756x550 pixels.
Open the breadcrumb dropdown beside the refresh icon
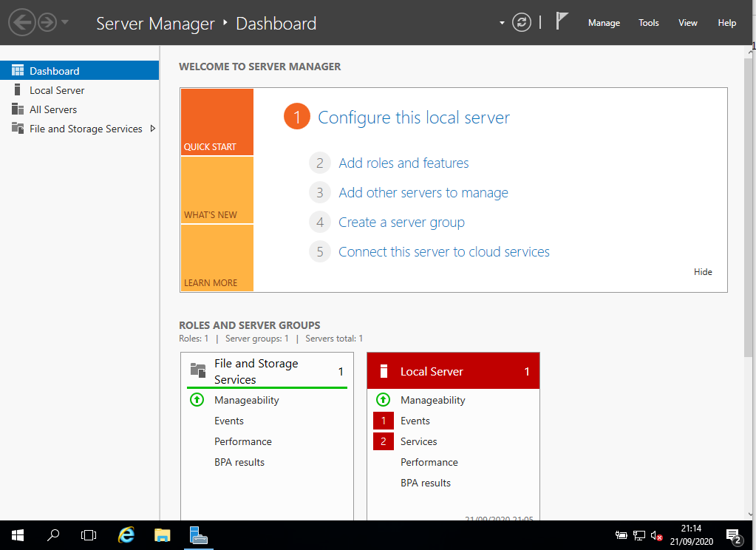tap(502, 23)
